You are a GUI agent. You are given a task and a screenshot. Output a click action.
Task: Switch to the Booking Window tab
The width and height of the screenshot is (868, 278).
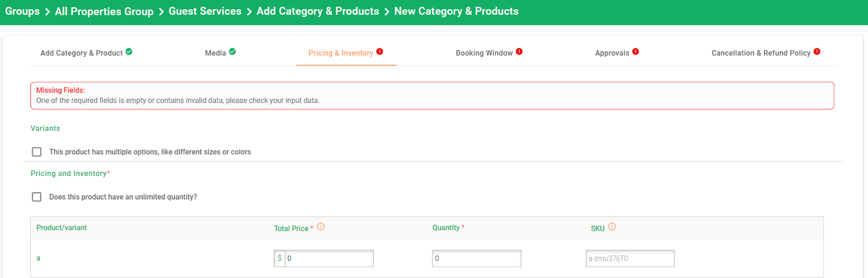[484, 53]
